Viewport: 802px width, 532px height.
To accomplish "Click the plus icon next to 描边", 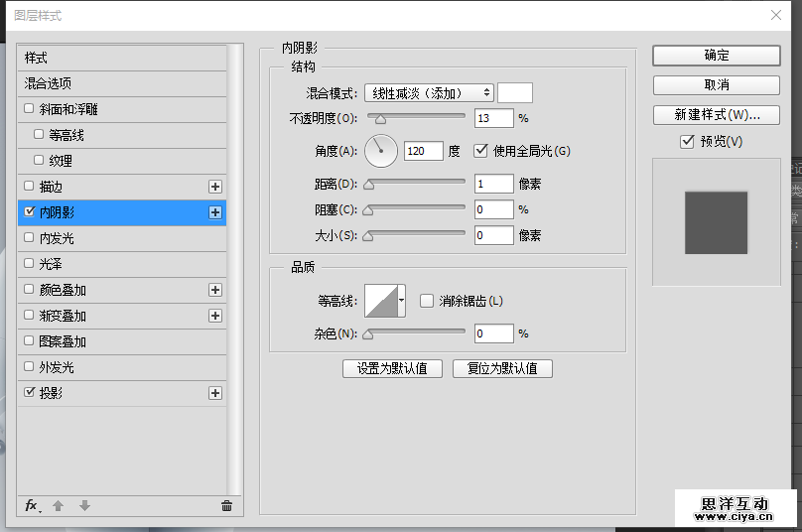I will [214, 187].
